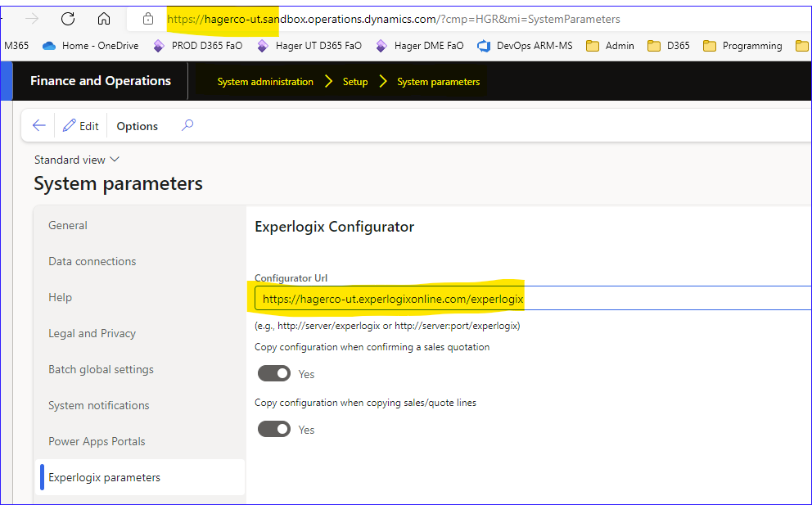Click the back arrow in the action pane
Screen dimensions: 812x505
38,125
